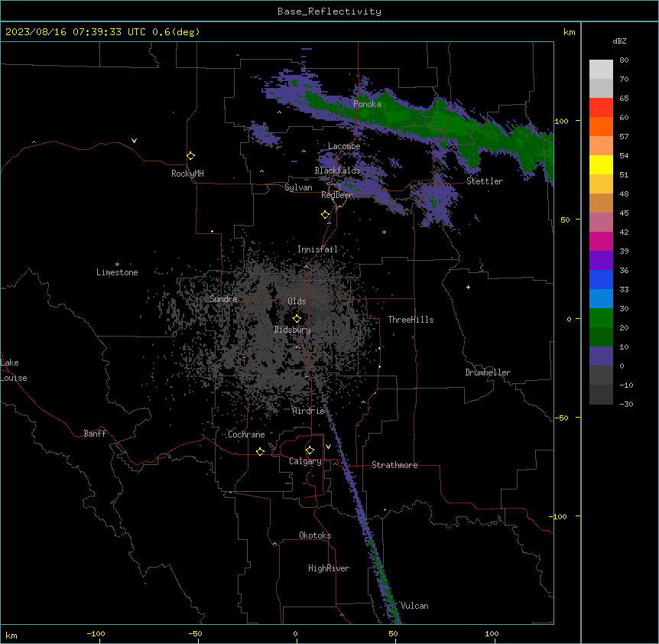This screenshot has height=644, width=659.
Task: Click the Strathmore label
Action: click(x=394, y=465)
